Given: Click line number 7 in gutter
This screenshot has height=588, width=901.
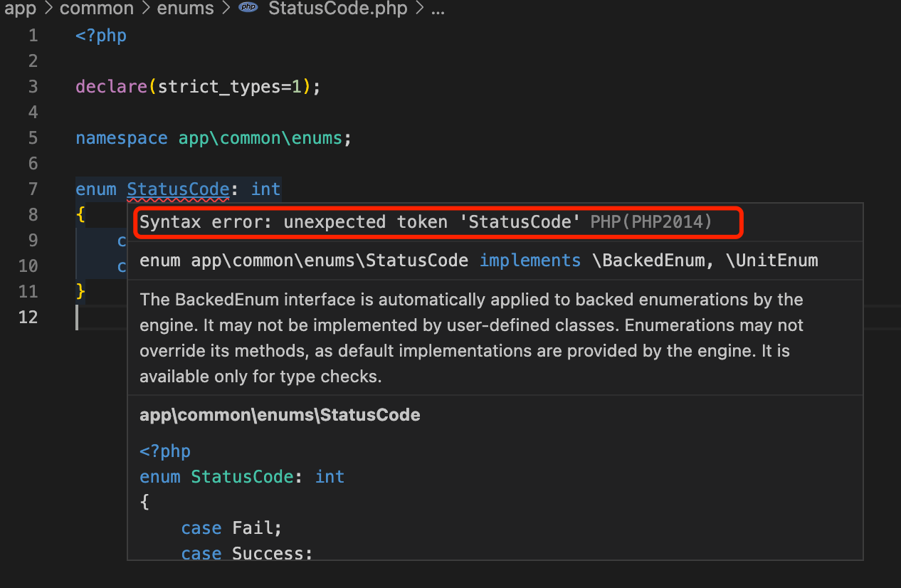Looking at the screenshot, I should pos(33,189).
